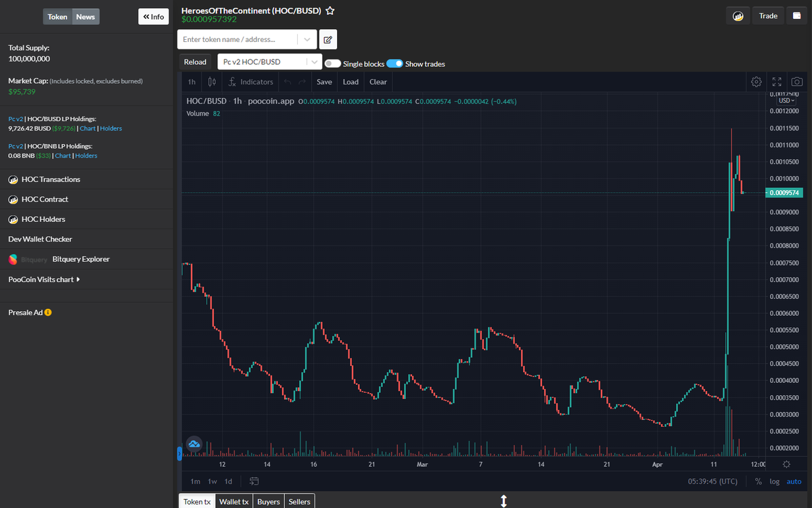Click the $95,739 market cap value
812x508 pixels.
22,91
